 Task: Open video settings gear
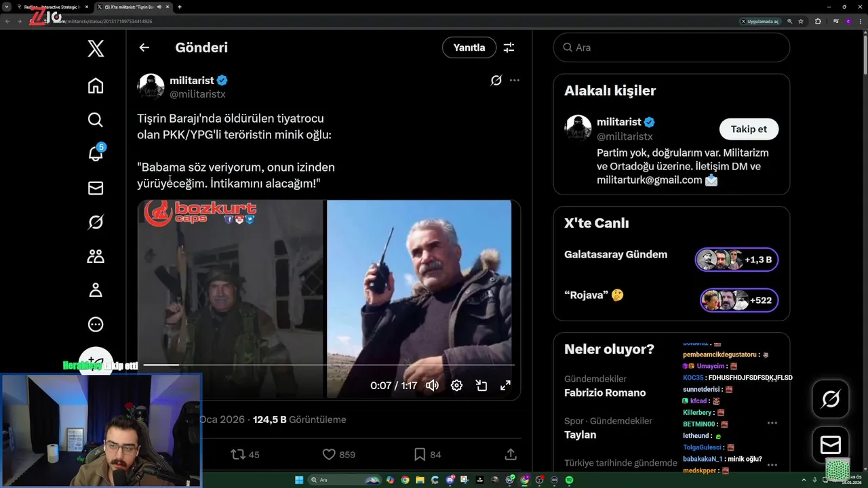[x=456, y=385]
